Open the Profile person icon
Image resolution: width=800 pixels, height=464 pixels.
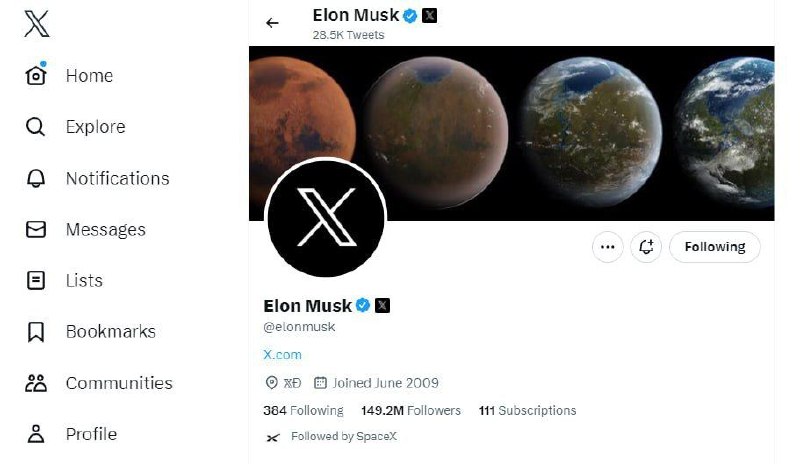36,434
